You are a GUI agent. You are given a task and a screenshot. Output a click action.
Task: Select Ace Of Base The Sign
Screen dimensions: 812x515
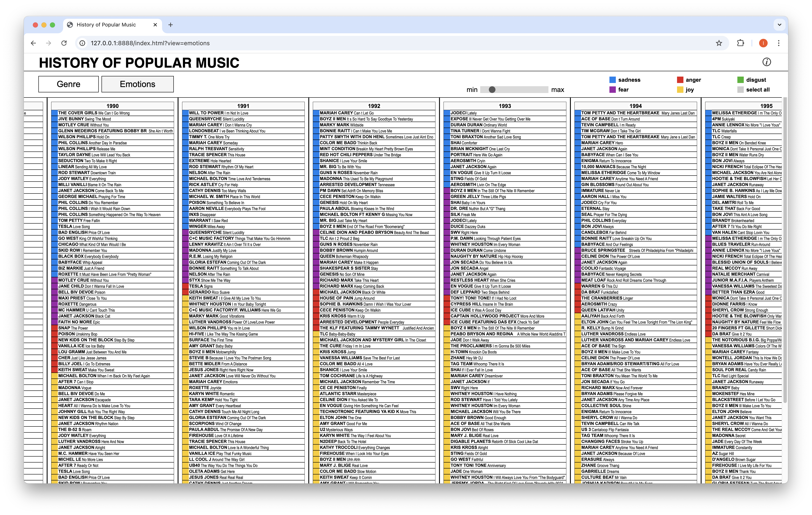click(636, 346)
